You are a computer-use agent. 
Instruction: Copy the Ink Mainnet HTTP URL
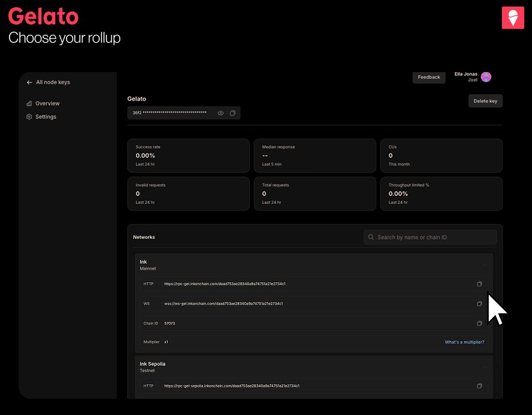pos(480,284)
